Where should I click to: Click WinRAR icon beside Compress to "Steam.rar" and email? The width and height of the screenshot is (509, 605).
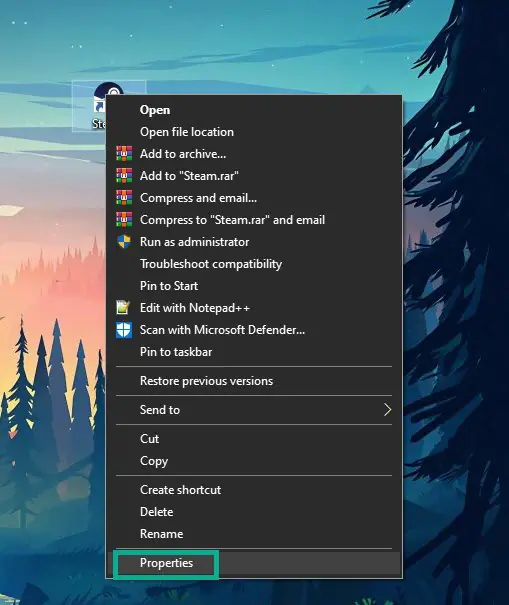[x=124, y=220]
